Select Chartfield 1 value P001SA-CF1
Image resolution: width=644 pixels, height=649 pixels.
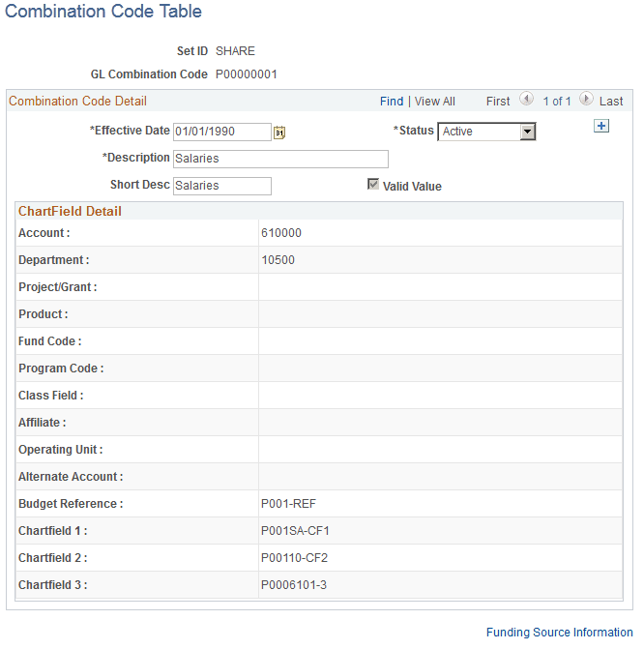click(295, 531)
